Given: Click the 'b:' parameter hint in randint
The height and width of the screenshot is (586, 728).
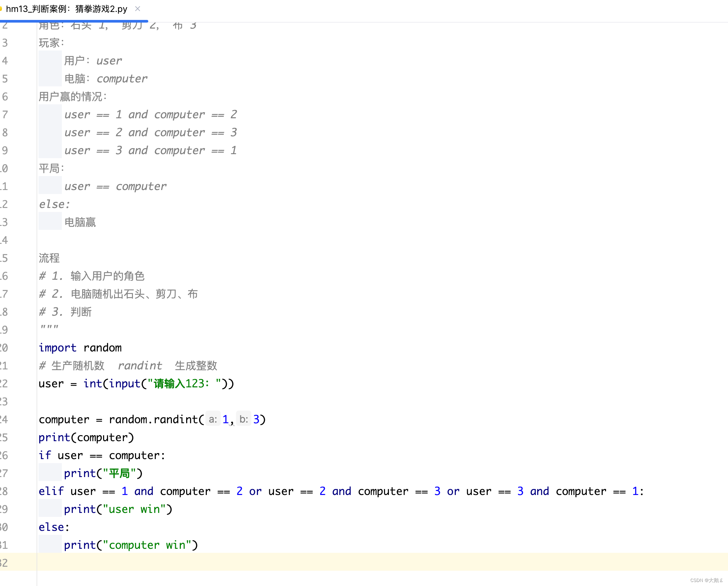Looking at the screenshot, I should (244, 419).
